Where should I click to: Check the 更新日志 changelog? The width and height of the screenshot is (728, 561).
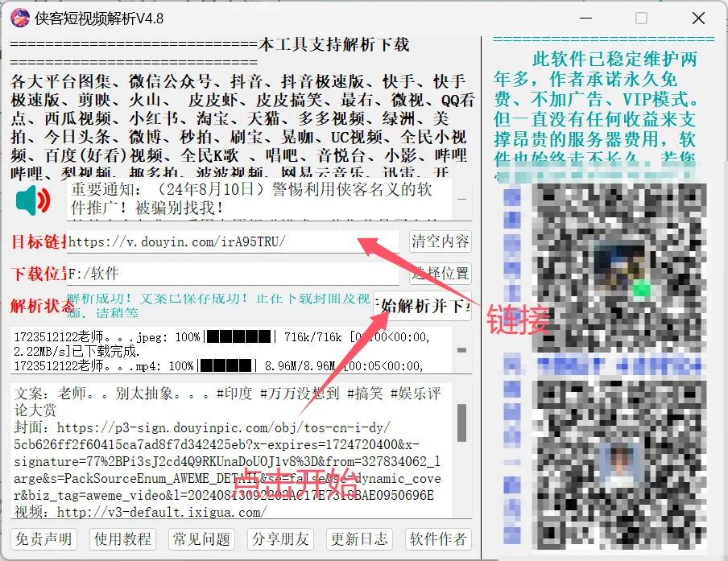[x=358, y=540]
